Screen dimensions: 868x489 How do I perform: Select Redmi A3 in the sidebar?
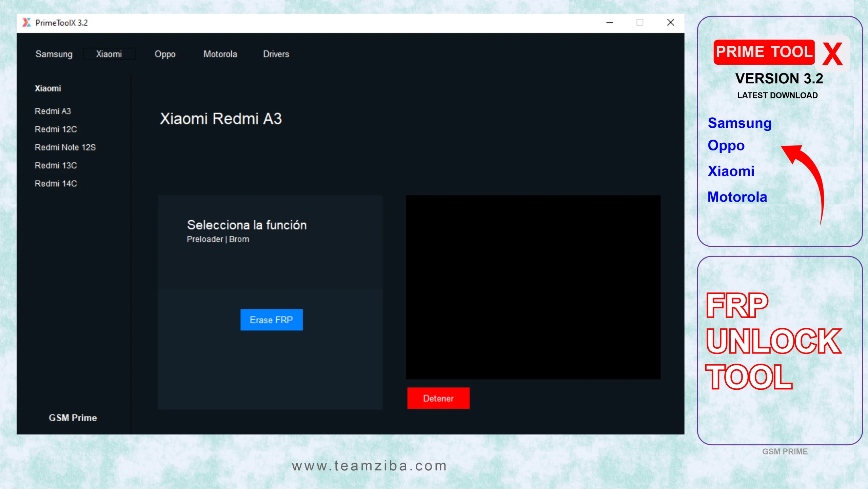[53, 111]
